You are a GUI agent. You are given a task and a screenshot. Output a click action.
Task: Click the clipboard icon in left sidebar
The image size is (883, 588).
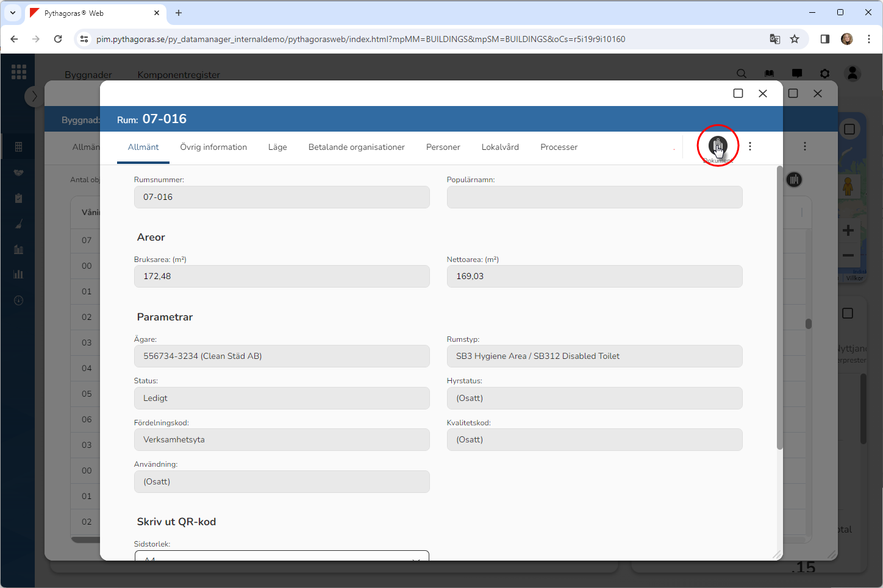[x=18, y=198]
